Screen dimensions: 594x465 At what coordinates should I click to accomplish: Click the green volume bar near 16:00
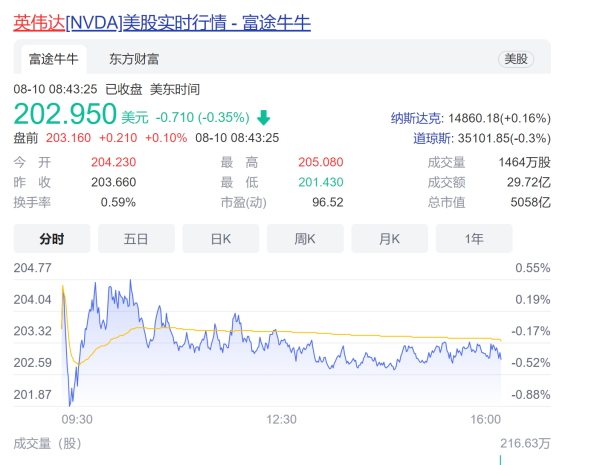coord(500,460)
